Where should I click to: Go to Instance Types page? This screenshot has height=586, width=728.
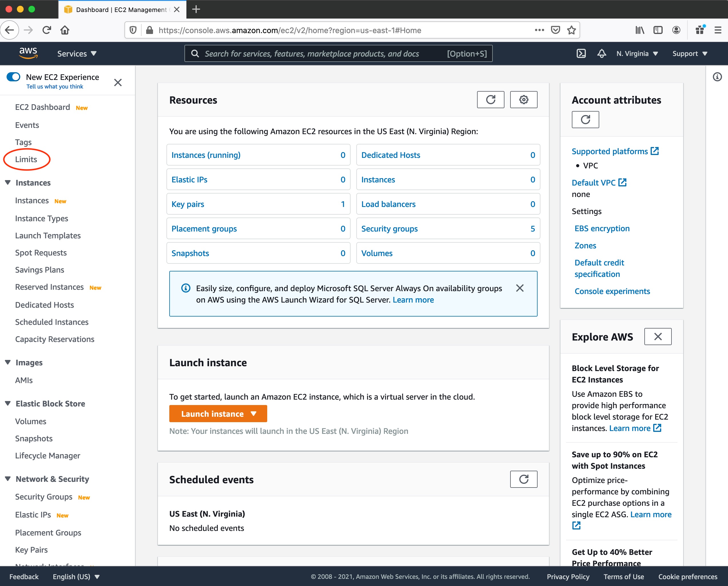tap(41, 219)
